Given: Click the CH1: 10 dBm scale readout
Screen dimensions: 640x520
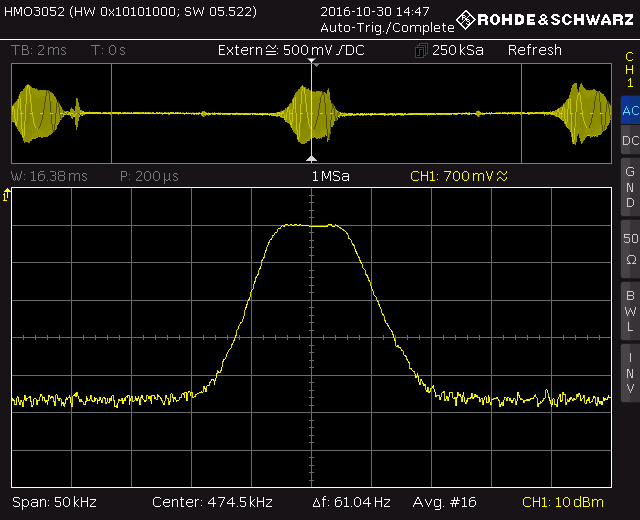Looking at the screenshot, I should (x=564, y=501).
